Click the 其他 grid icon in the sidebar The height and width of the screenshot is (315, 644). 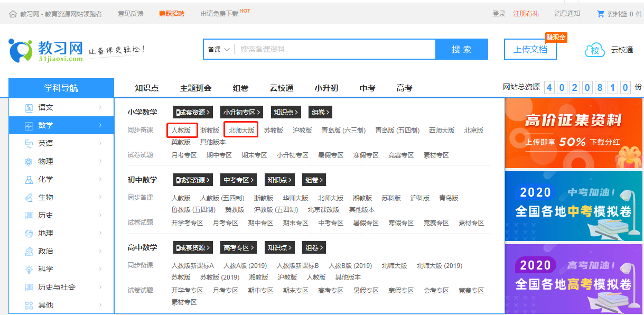coord(29,304)
